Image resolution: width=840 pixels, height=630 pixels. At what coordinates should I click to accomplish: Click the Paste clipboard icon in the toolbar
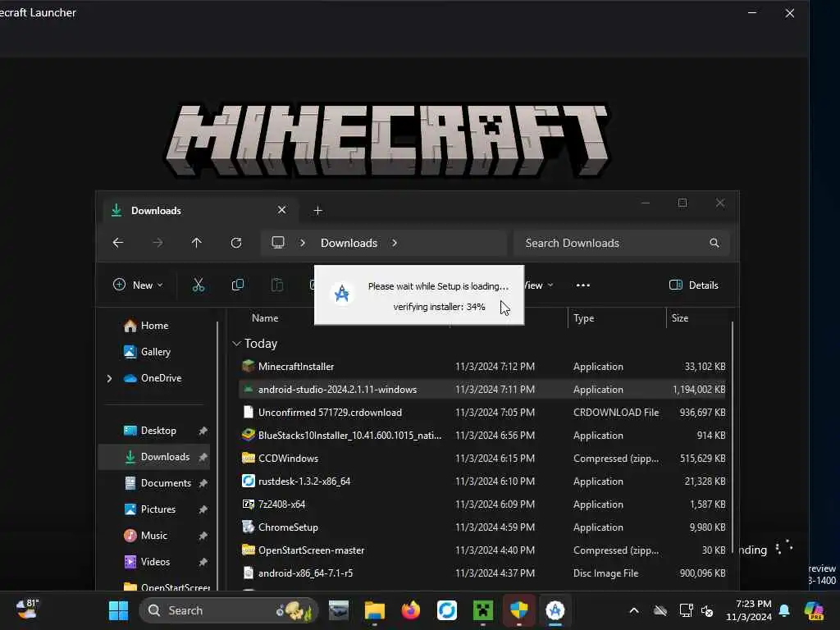277,285
